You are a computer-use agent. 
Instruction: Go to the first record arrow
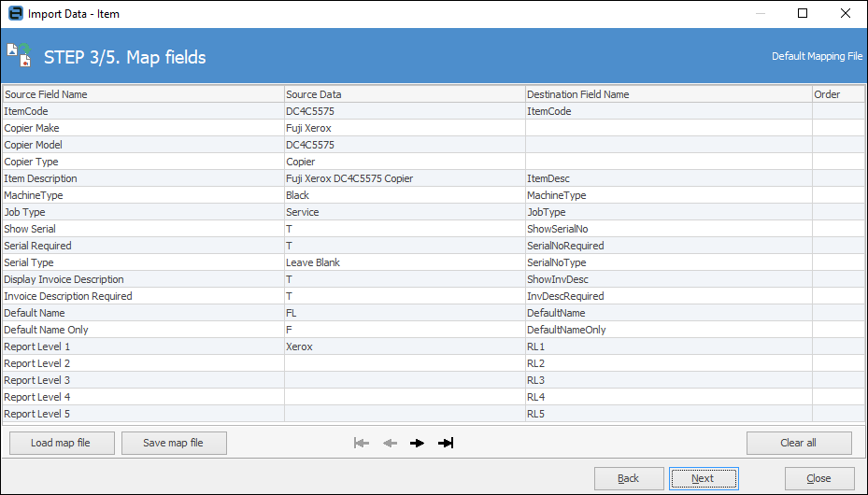(x=362, y=443)
